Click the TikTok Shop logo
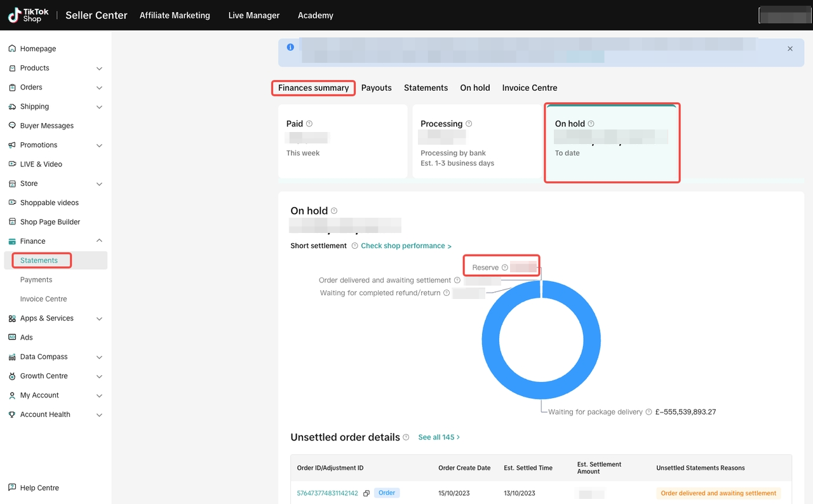The image size is (813, 504). click(x=29, y=15)
